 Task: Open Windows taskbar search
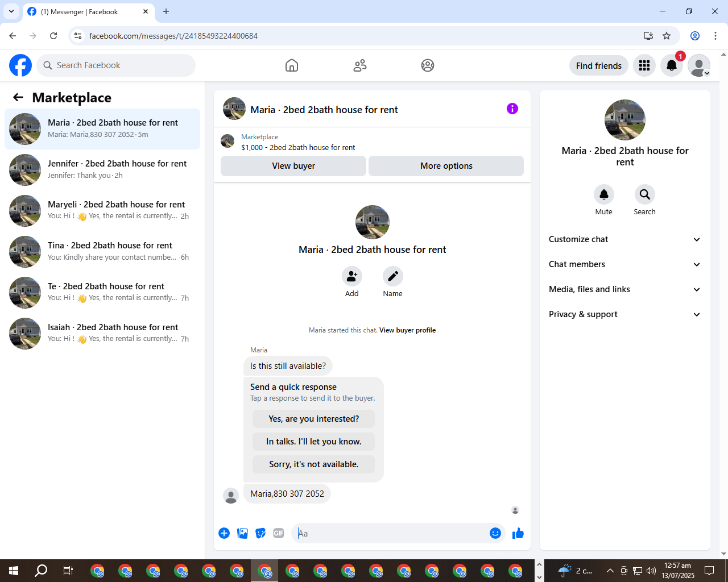[41, 571]
